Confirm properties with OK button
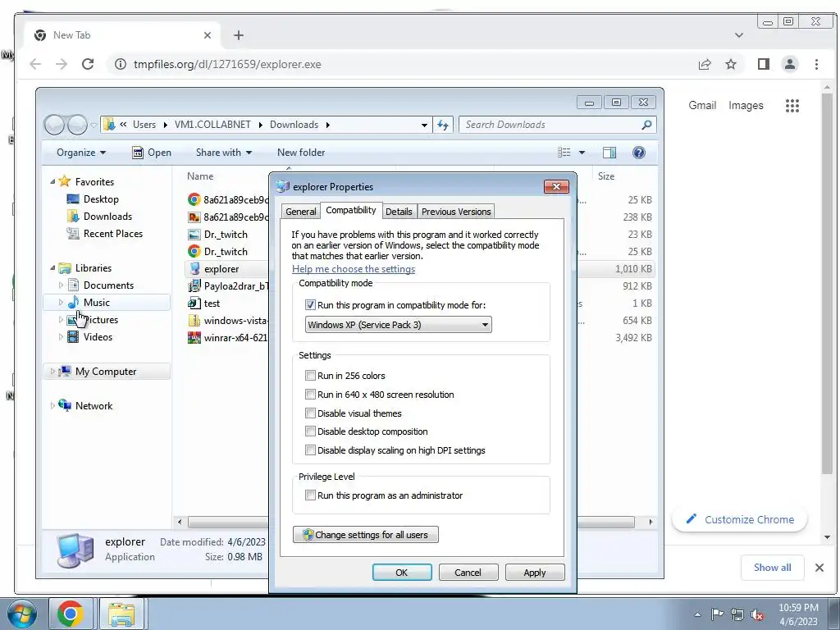Screen dimensions: 840x630 click(402, 572)
